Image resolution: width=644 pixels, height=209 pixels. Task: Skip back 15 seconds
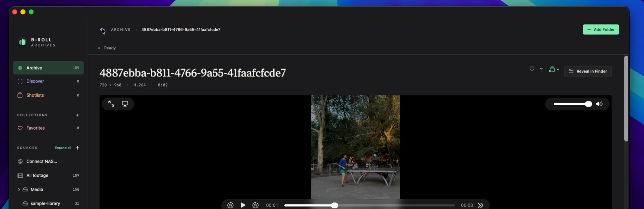click(x=230, y=205)
